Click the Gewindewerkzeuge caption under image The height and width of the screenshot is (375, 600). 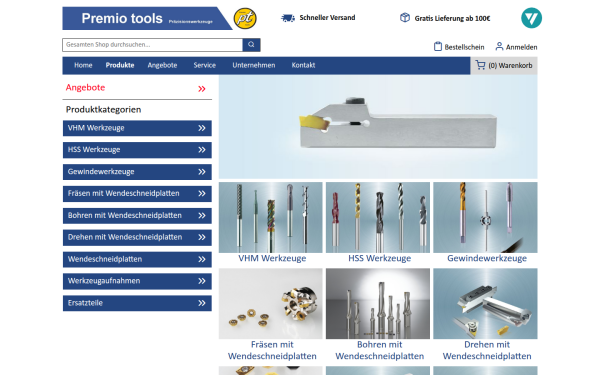tap(487, 258)
